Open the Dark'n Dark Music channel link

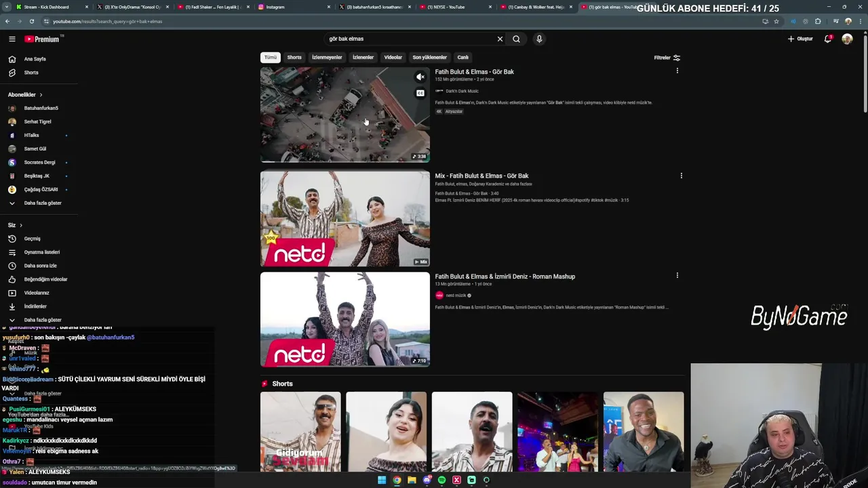[x=461, y=91]
